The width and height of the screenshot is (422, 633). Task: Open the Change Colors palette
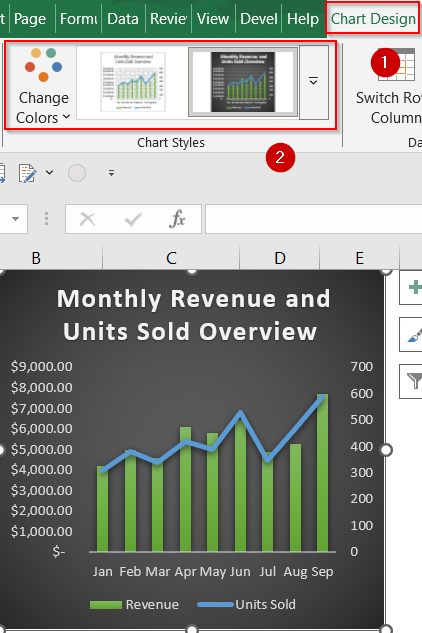pos(43,86)
